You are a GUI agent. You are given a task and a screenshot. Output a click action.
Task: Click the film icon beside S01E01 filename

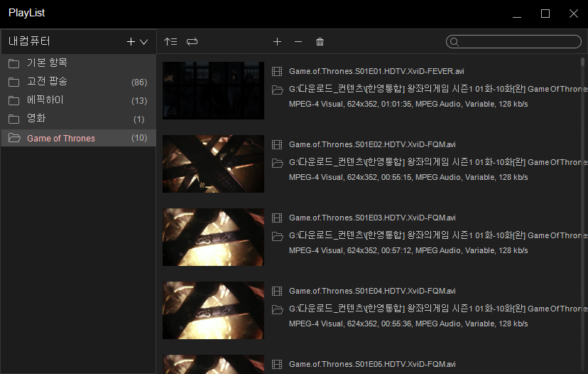(277, 71)
